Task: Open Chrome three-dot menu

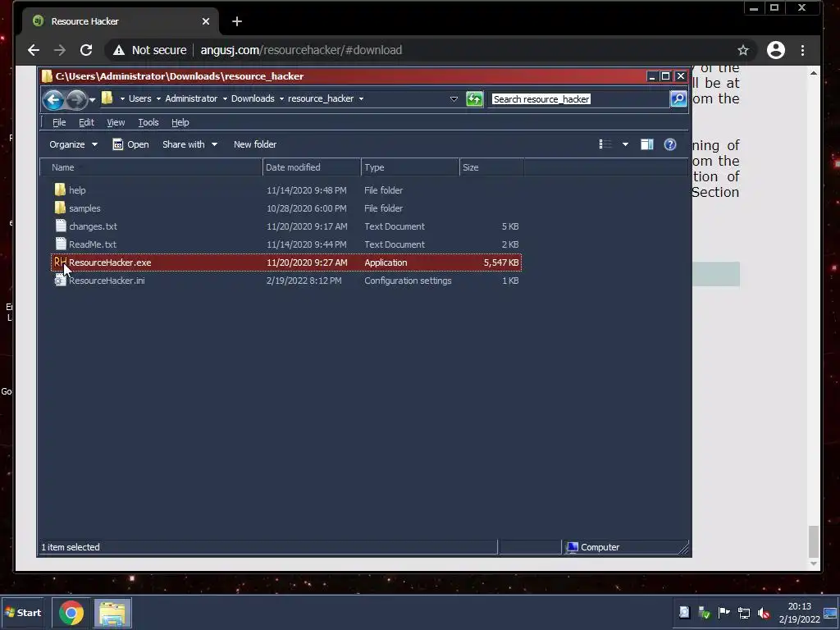Action: (x=802, y=50)
